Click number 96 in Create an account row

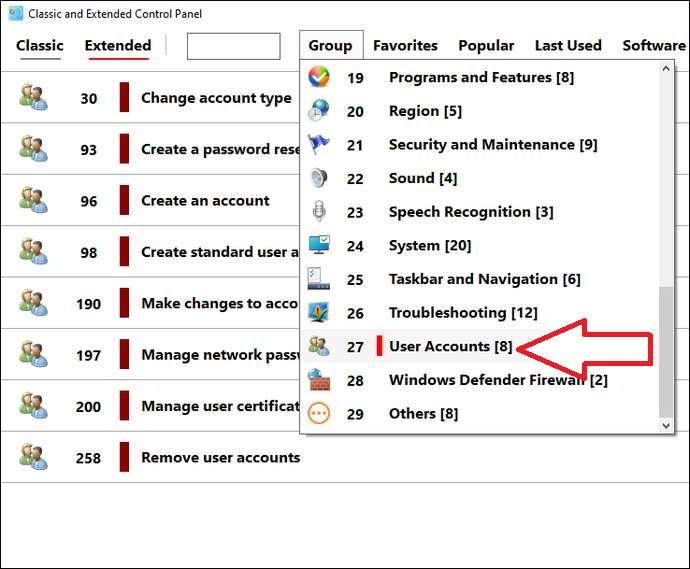[x=88, y=201]
